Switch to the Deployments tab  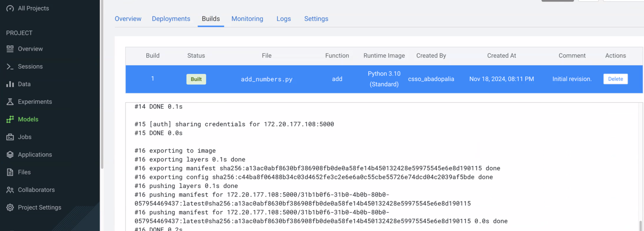tap(171, 19)
